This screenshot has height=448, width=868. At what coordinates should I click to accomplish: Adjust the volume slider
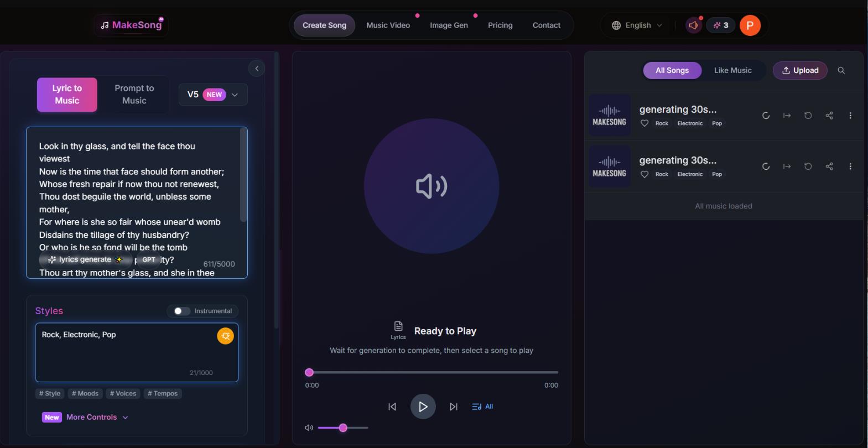click(343, 428)
